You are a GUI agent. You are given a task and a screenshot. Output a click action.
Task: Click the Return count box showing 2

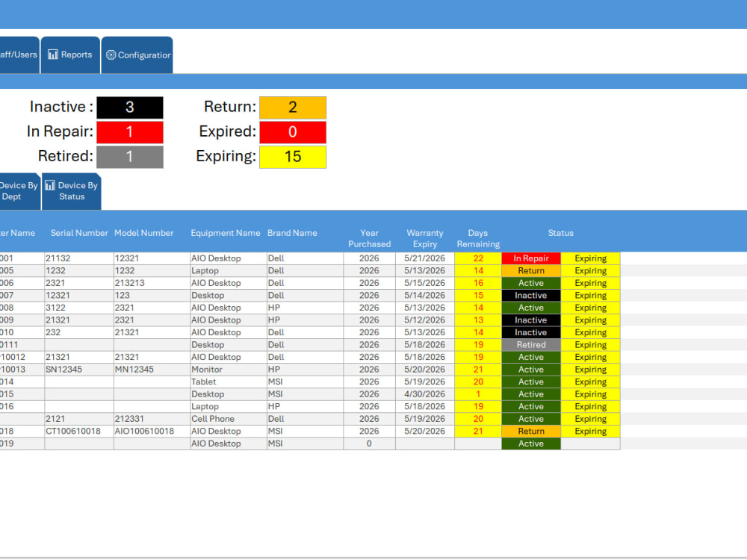293,108
